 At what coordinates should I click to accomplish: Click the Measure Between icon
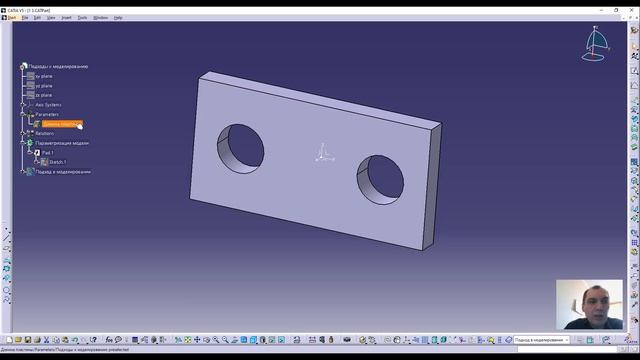[312, 340]
